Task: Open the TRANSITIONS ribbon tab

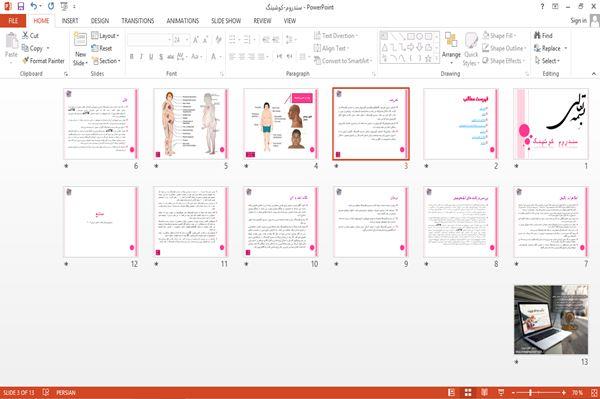Action: (138, 21)
